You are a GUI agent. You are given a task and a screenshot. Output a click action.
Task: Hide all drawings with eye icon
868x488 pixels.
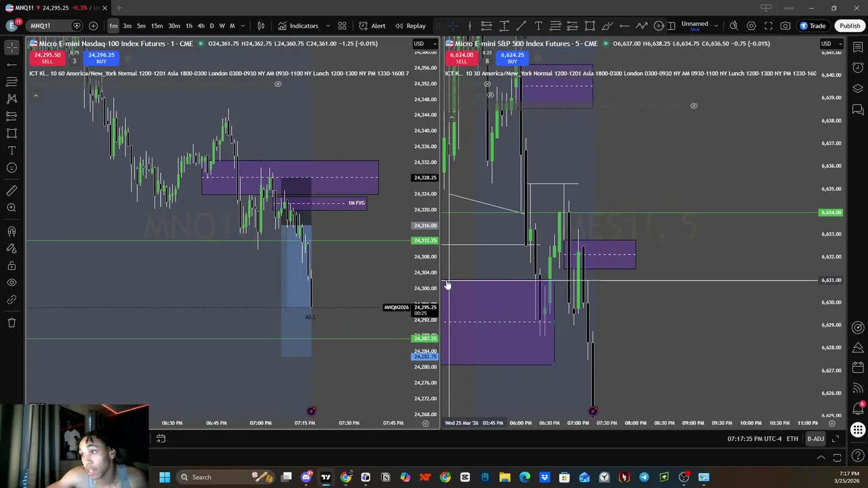12,283
